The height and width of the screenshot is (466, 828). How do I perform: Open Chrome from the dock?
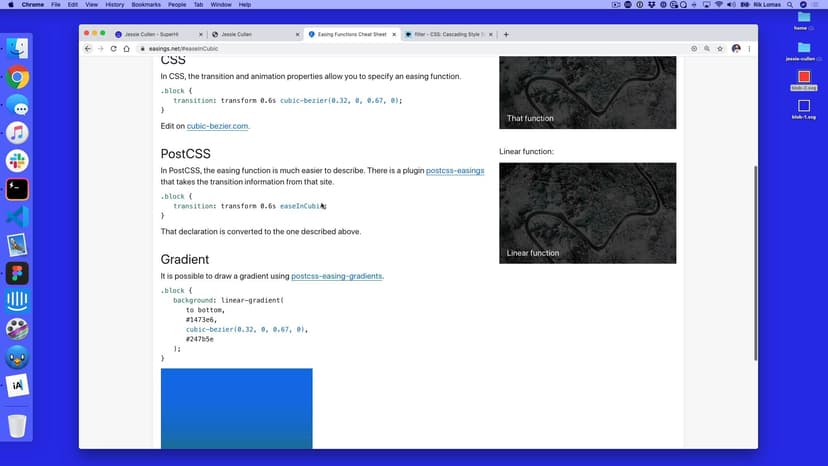point(17,78)
